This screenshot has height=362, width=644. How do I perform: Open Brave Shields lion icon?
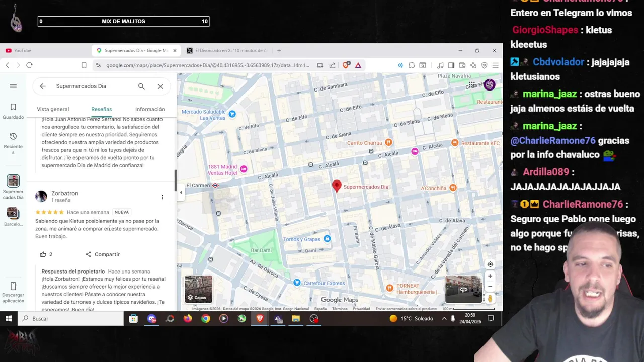(346, 65)
